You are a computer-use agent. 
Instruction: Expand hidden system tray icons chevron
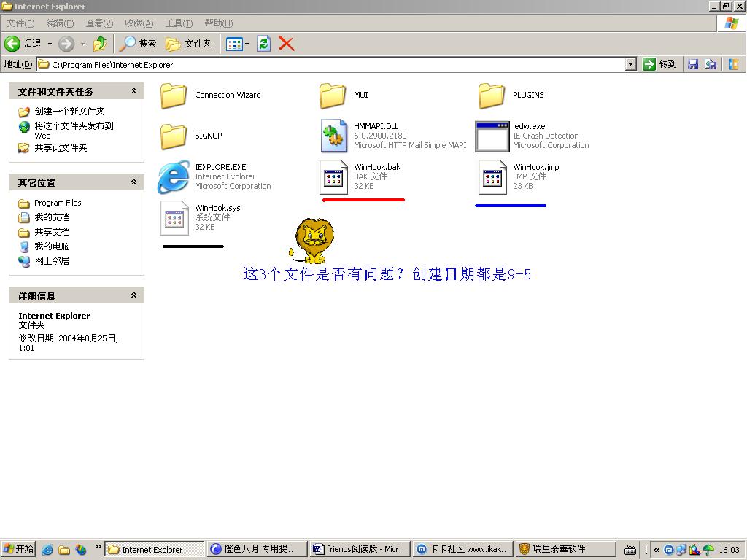657,550
